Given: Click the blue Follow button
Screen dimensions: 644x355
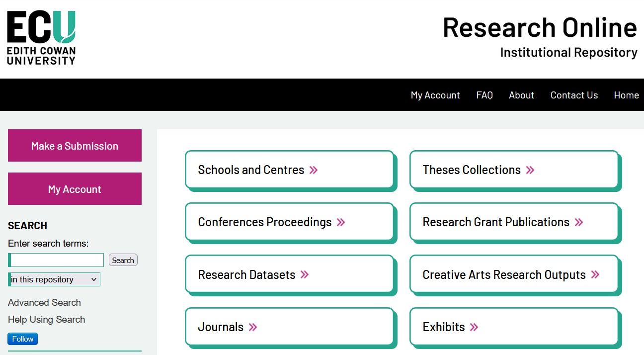Looking at the screenshot, I should (23, 339).
